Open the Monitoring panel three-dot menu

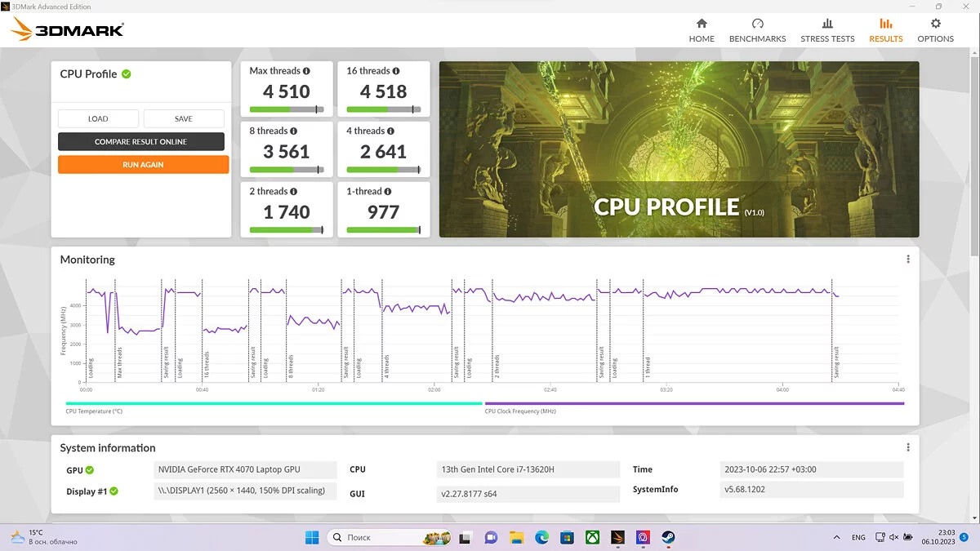(x=908, y=260)
